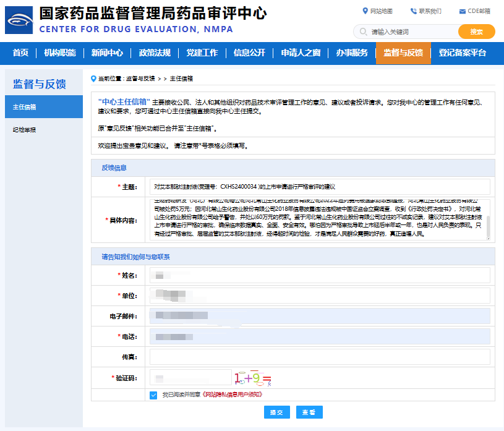
Task: Open the 信息公开 navigation menu
Action: [x=249, y=53]
